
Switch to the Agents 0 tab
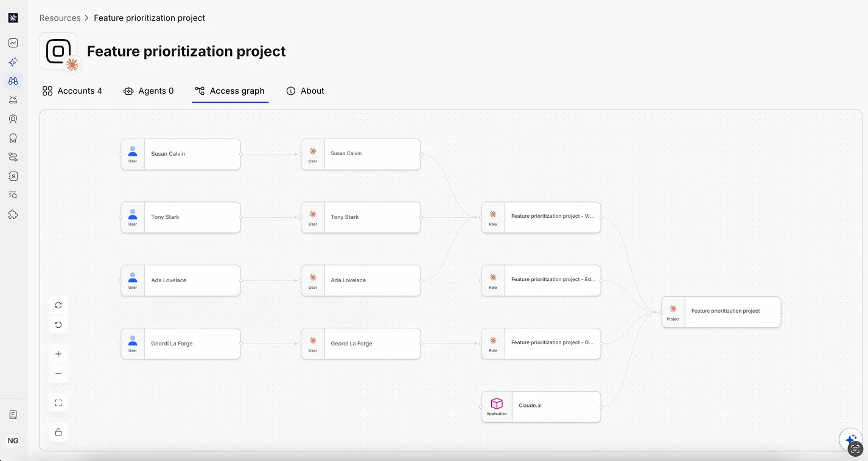click(149, 91)
